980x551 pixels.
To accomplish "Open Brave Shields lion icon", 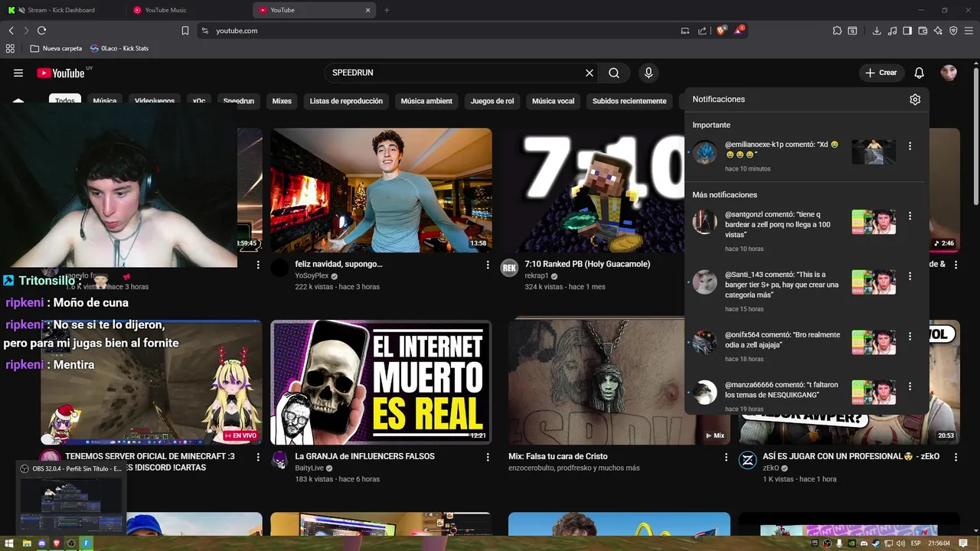I will (x=721, y=31).
